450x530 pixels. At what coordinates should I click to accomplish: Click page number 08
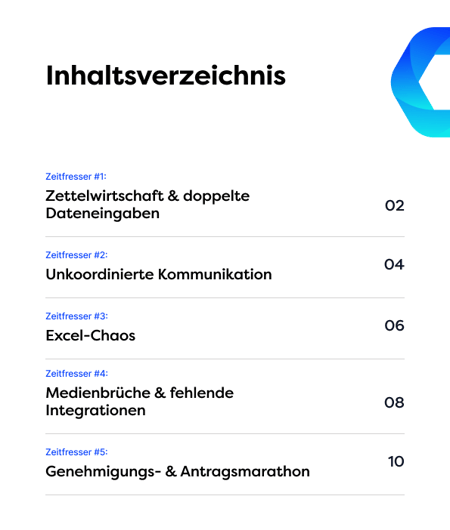tap(394, 403)
